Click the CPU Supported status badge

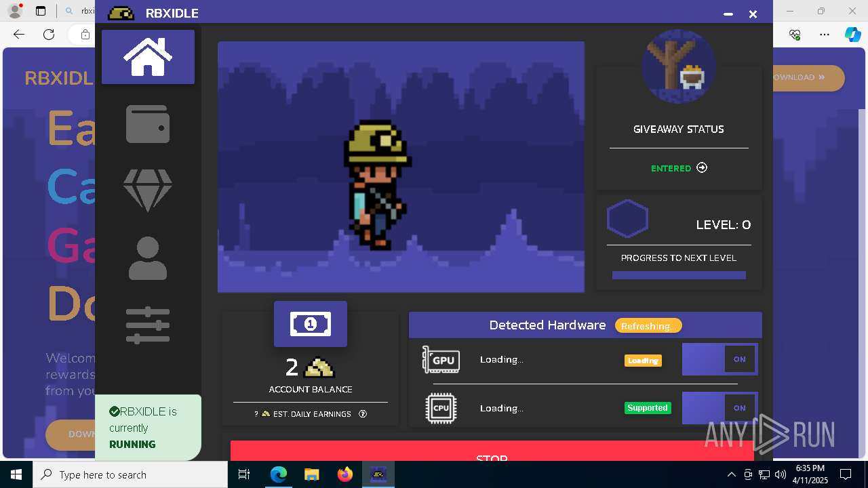click(648, 408)
